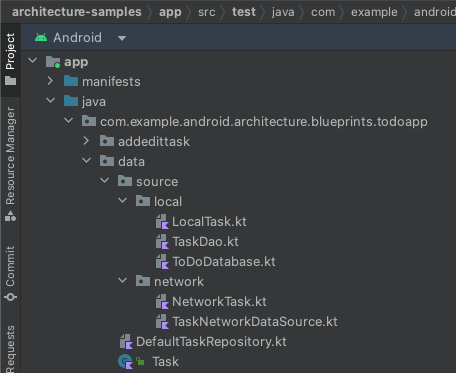Click the Commit node icon

[10, 297]
